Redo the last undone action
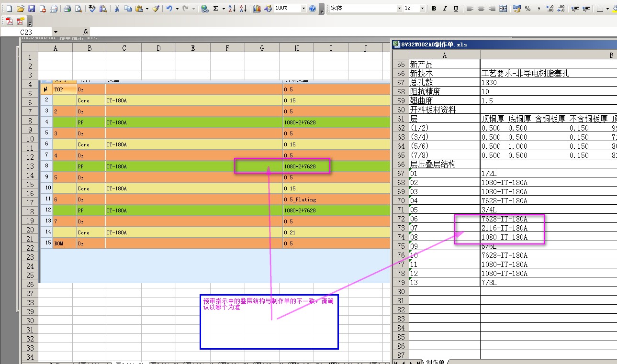617x364 pixels. [x=186, y=9]
